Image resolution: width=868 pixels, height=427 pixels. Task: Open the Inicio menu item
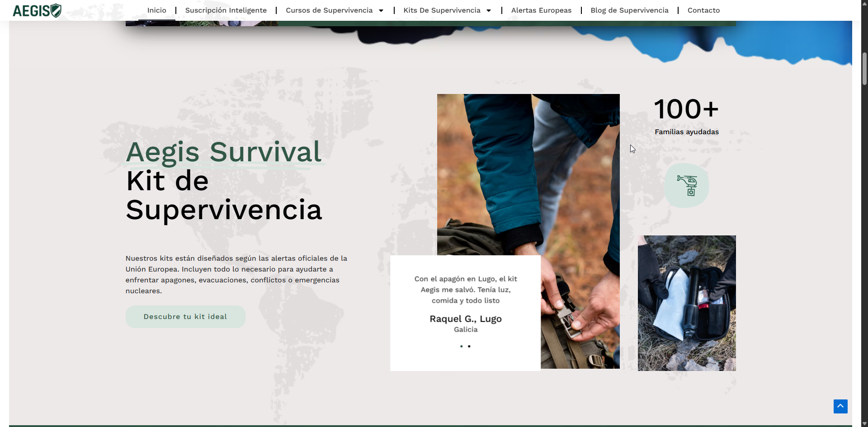point(157,10)
